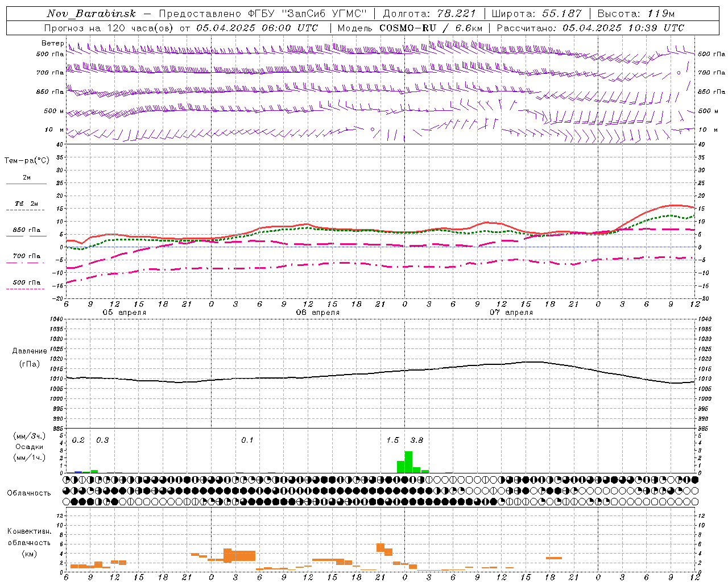Click the tallest green precipitation bar
Viewport: 728px width, 582px height.
(408, 462)
